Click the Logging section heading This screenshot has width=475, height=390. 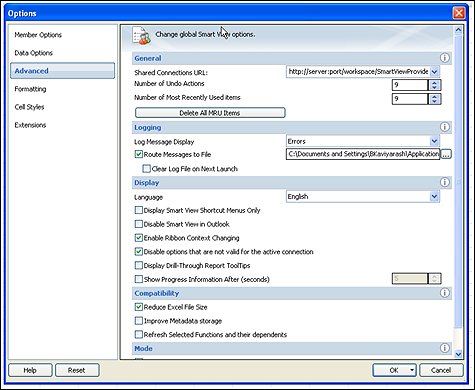[x=148, y=127]
